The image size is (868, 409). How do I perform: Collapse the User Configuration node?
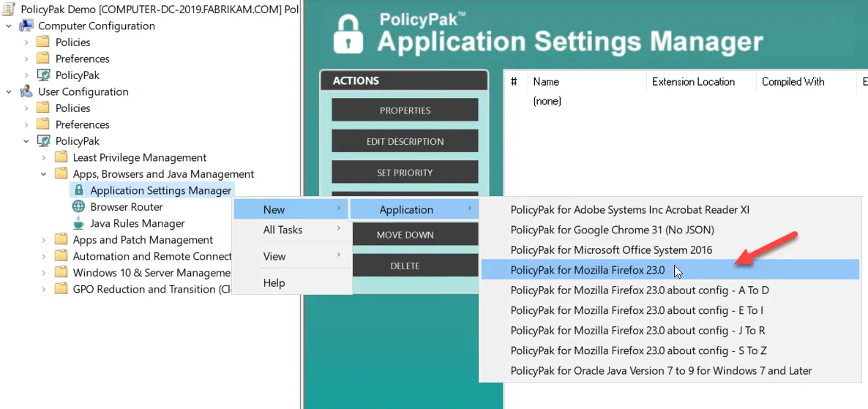coord(9,92)
